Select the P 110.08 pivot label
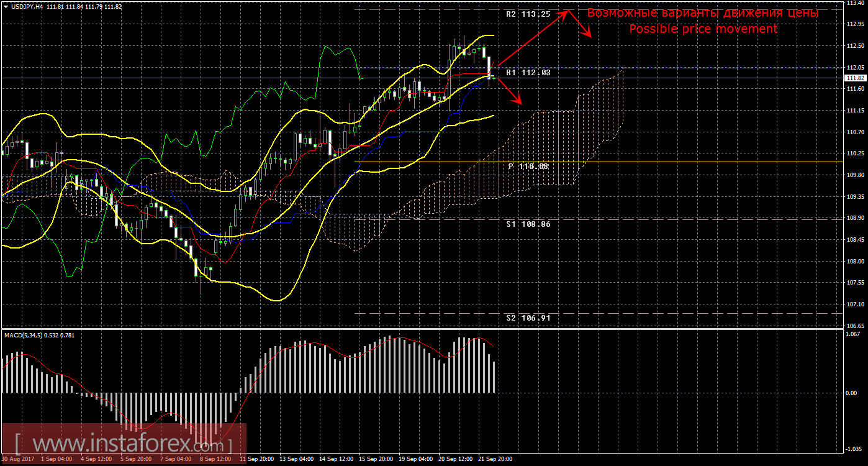 pyautogui.click(x=528, y=167)
